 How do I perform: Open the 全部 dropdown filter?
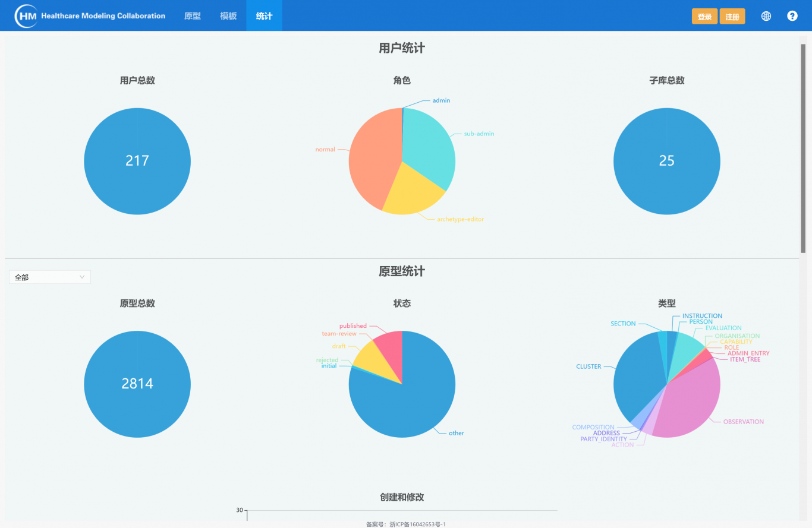pyautogui.click(x=50, y=277)
